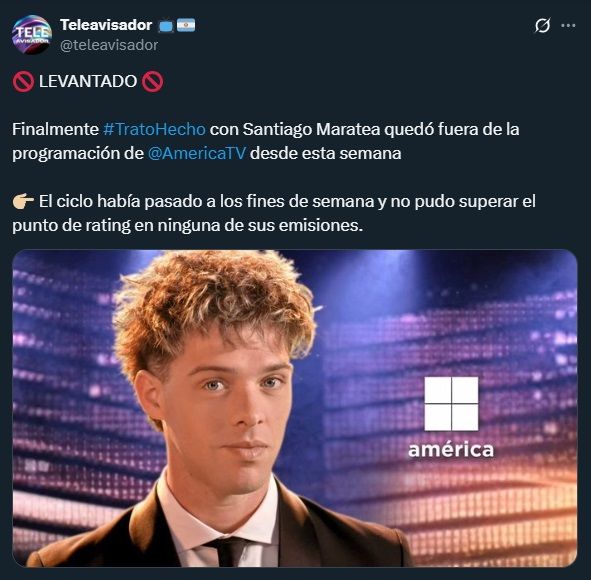Image resolution: width=591 pixels, height=580 pixels.
Task: Open the Teleavisador profile avatar
Action: (x=32, y=35)
